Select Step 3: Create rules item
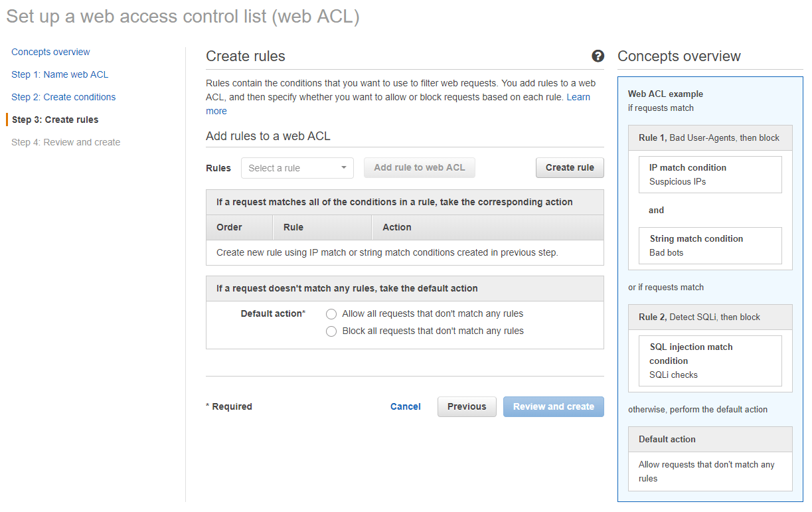 click(x=55, y=120)
